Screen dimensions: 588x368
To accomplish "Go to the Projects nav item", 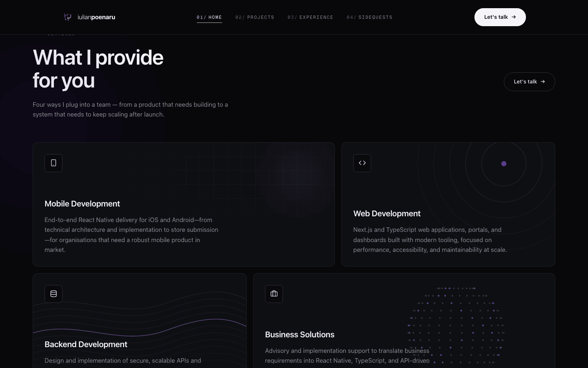I will pos(255,17).
